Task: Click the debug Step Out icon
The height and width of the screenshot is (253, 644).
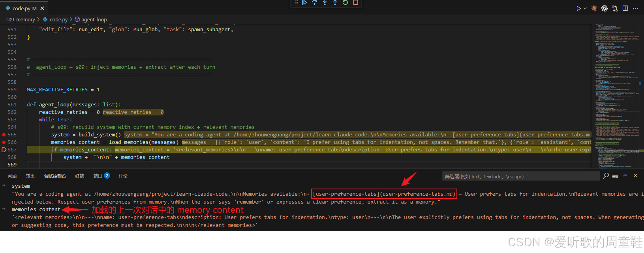Action: (x=335, y=2)
